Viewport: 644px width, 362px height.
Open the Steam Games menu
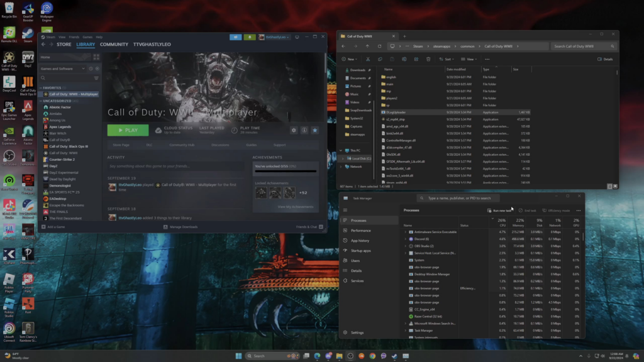pos(87,37)
